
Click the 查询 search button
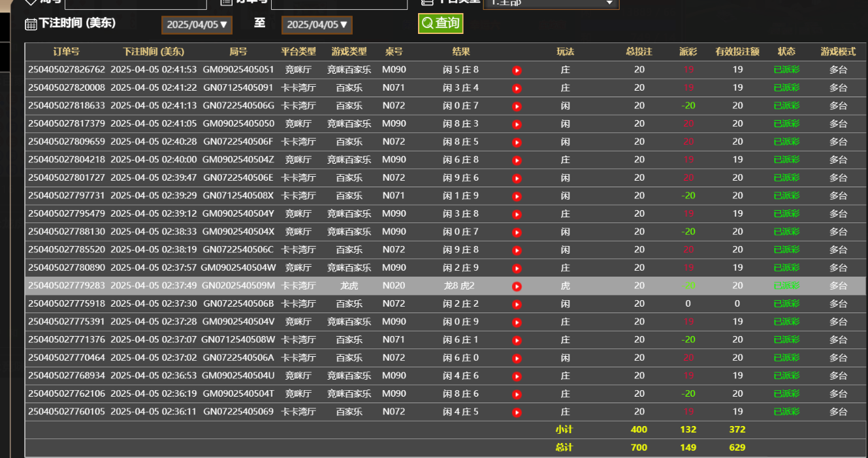(x=441, y=23)
